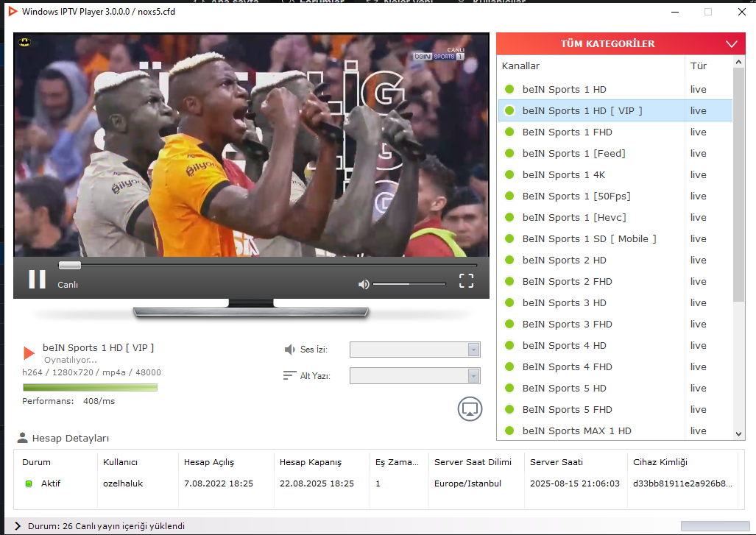The width and height of the screenshot is (756, 535).
Task: Click the channel list scrollbar thumb
Action: click(738, 185)
